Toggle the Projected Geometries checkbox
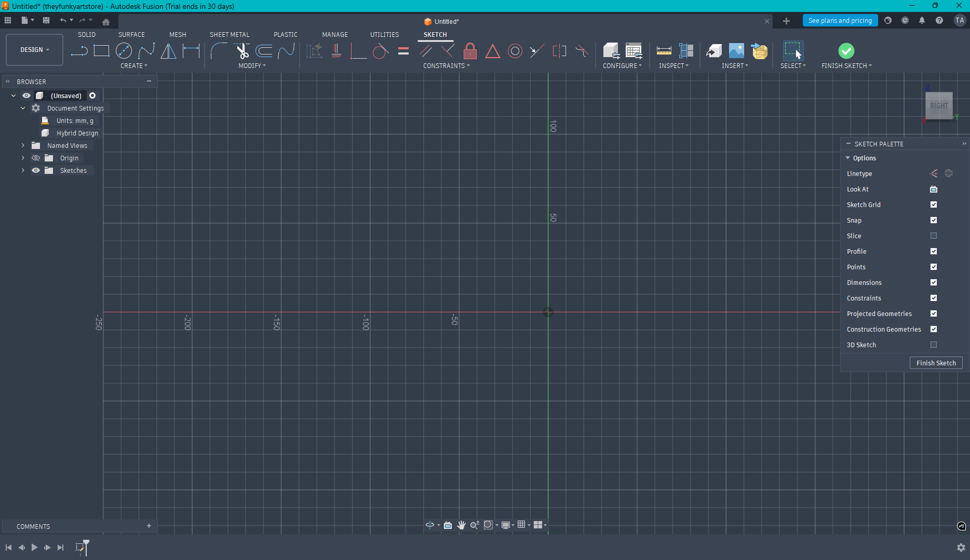The width and height of the screenshot is (970, 560). click(934, 313)
